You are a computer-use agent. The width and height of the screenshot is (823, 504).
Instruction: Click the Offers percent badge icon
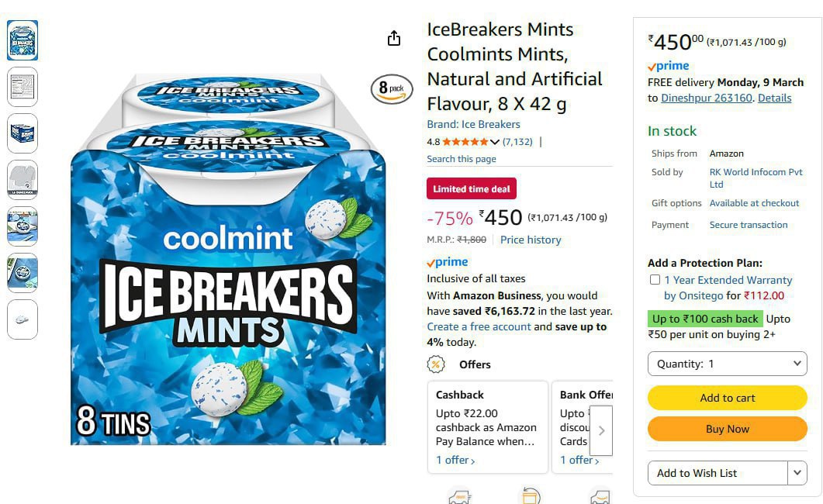(x=436, y=364)
